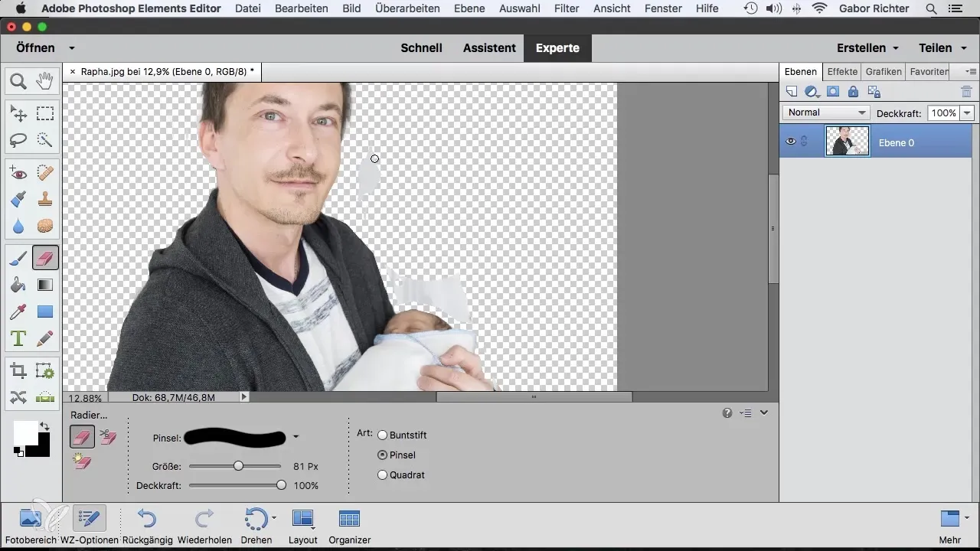The height and width of the screenshot is (551, 980).
Task: Open the Öffnen dropdown arrow
Action: point(72,47)
